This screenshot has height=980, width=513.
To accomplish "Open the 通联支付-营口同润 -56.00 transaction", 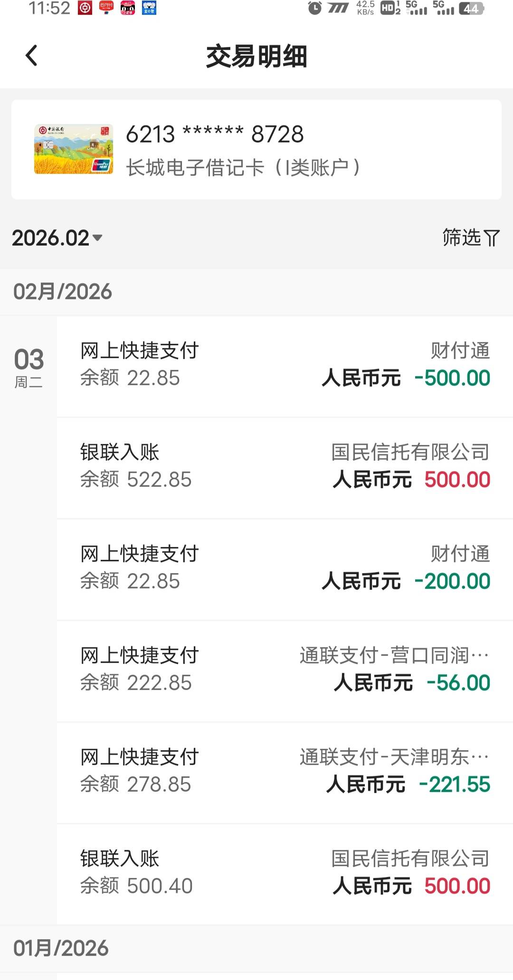I will click(285, 669).
